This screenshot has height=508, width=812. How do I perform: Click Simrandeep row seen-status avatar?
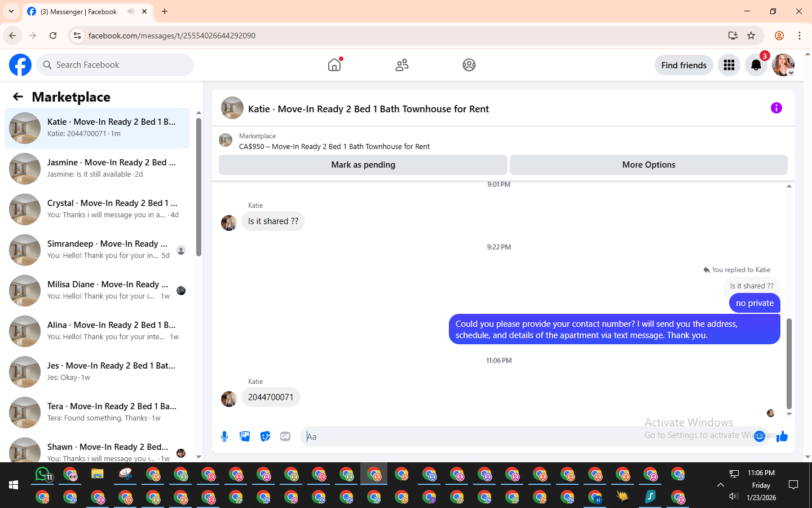pos(181,250)
